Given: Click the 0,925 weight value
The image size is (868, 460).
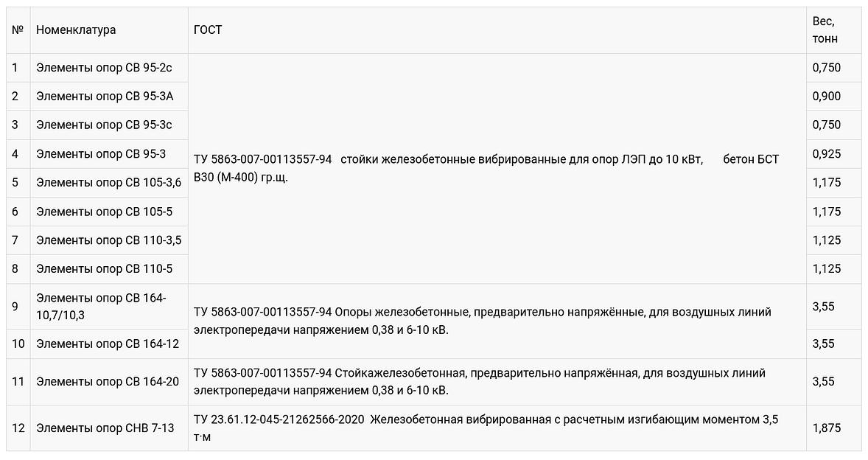Looking at the screenshot, I should [x=826, y=154].
